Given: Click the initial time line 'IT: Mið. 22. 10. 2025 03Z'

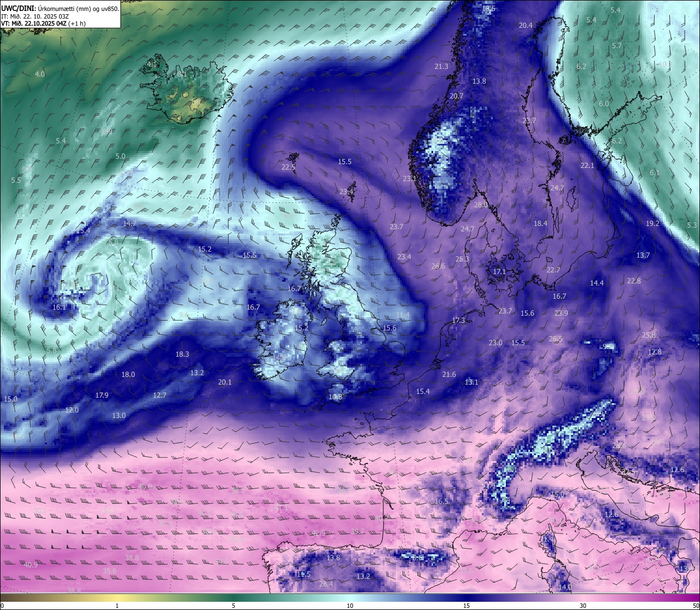Looking at the screenshot, I should point(35,16).
